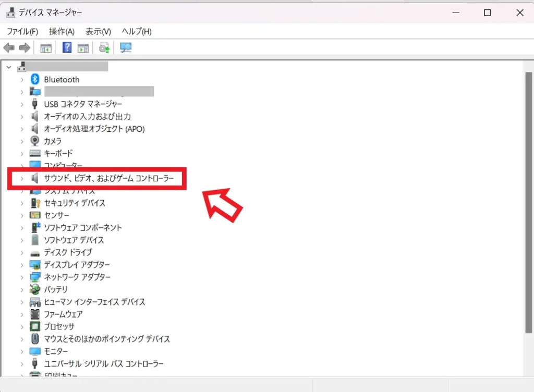
Task: Click the update device driver toolbar icon
Action: click(x=104, y=47)
